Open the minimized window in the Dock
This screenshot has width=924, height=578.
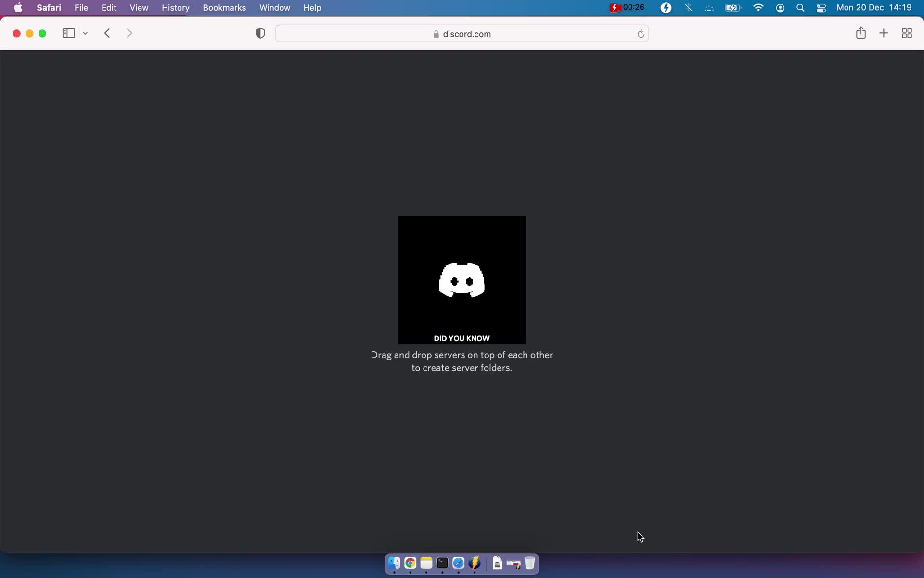pyautogui.click(x=513, y=564)
